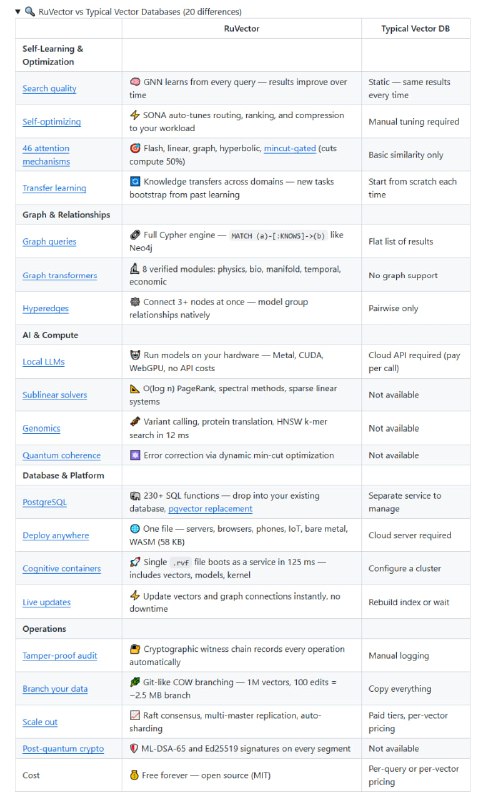Click the DNA icon beside Variant calling

click(x=135, y=421)
